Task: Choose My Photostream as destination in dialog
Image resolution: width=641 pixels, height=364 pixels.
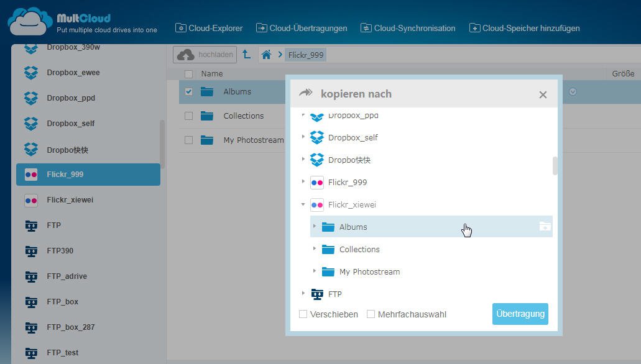Action: coord(369,271)
